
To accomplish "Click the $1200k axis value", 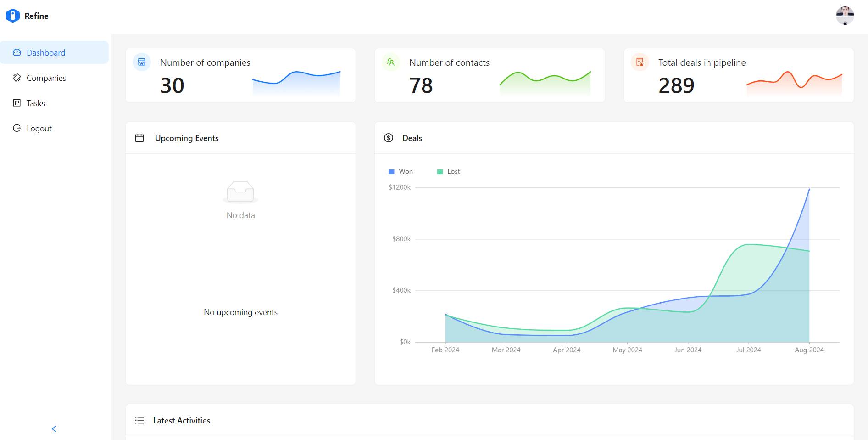I will 400,187.
